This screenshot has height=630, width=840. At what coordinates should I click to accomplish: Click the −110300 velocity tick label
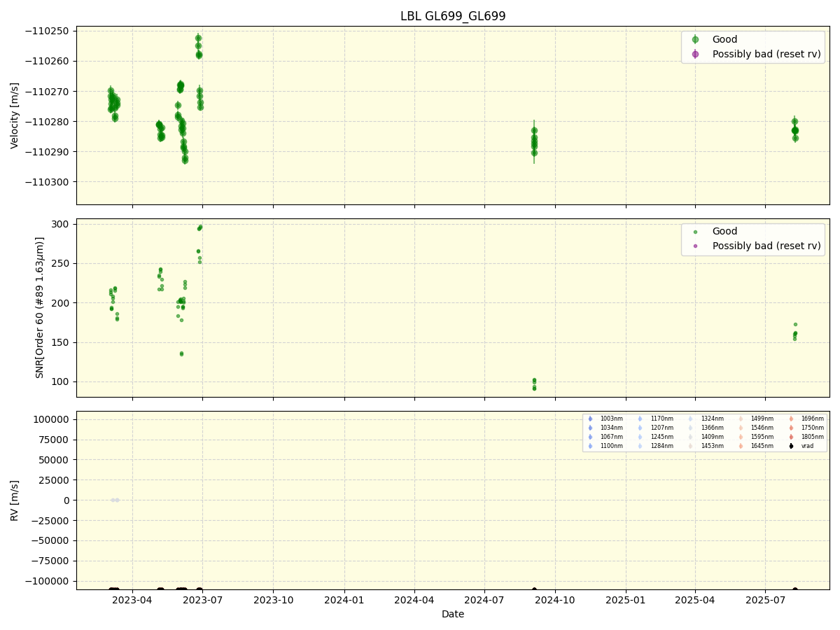(x=48, y=182)
